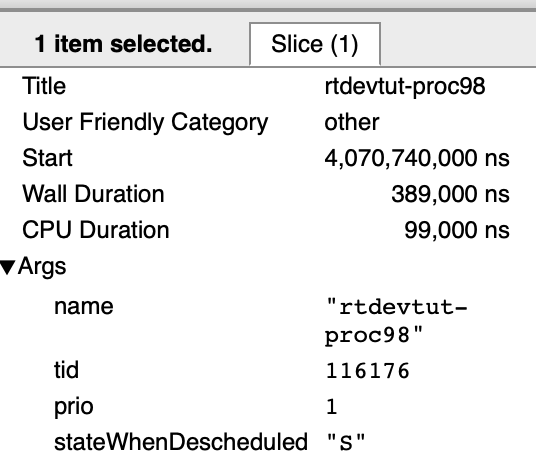Click the '1 item selected.' label
The height and width of the screenshot is (474, 536).
tap(123, 44)
